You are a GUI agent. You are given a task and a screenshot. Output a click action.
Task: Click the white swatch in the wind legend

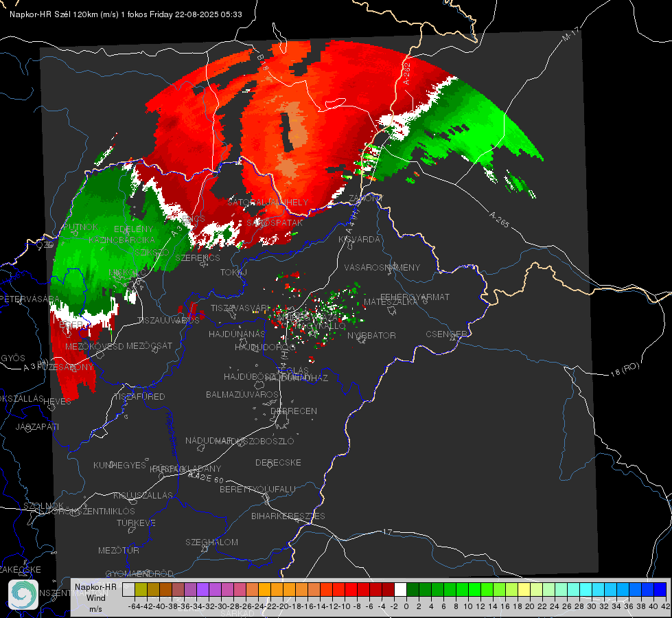400,589
